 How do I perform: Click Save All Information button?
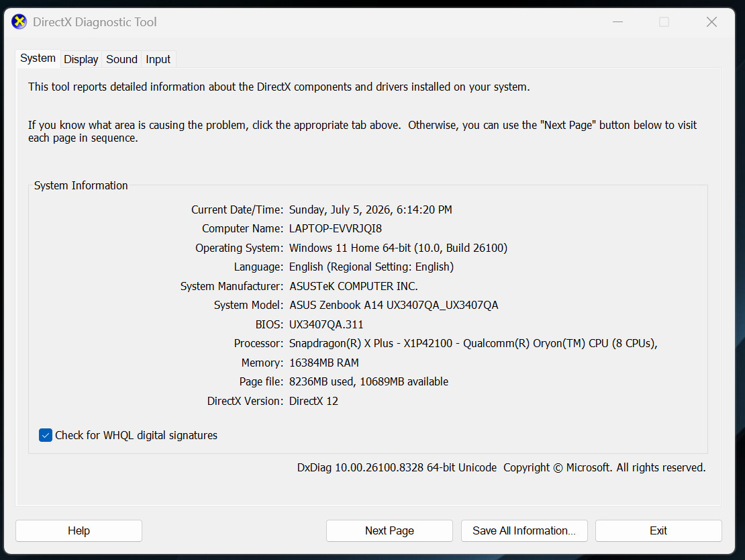click(524, 530)
